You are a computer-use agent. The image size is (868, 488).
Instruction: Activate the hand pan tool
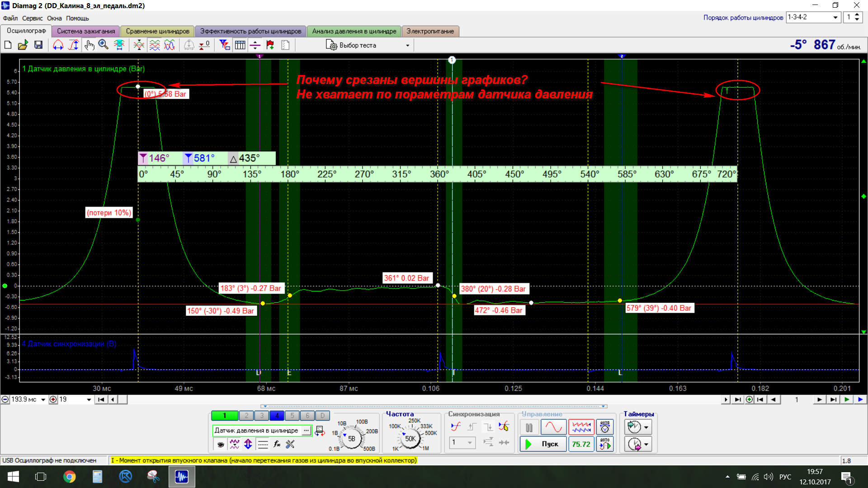89,45
